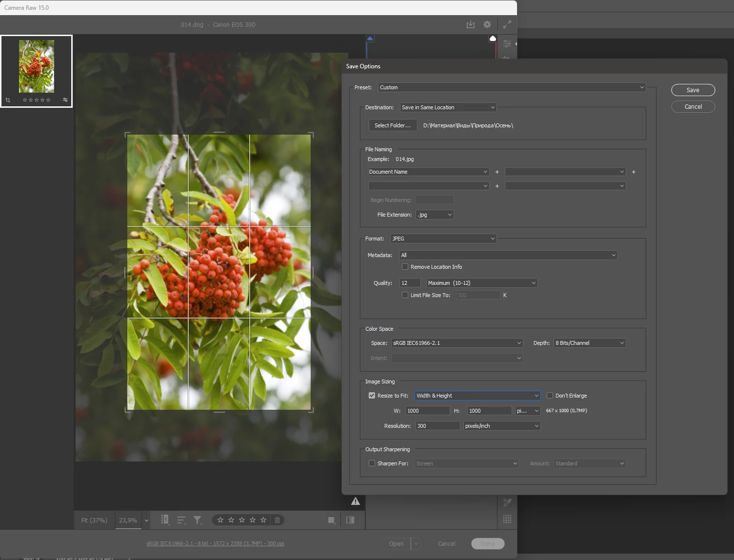The width and height of the screenshot is (734, 560).
Task: Click the crop indicator icon on the thumbnail
Action: 8,100
